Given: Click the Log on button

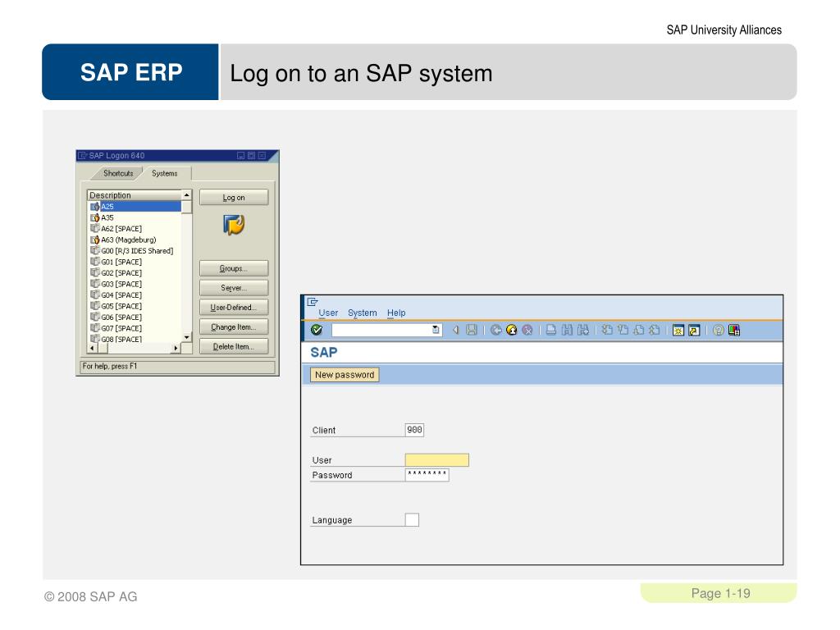Looking at the screenshot, I should click(234, 197).
